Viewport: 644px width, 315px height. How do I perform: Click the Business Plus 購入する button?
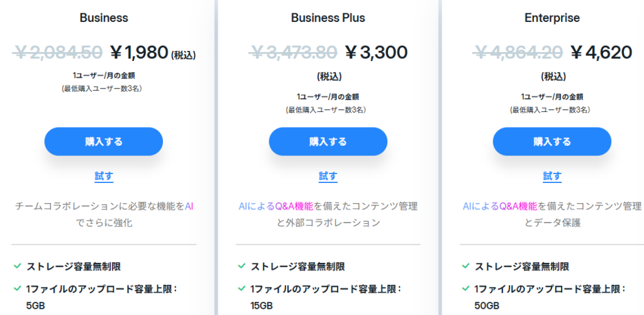click(x=328, y=141)
